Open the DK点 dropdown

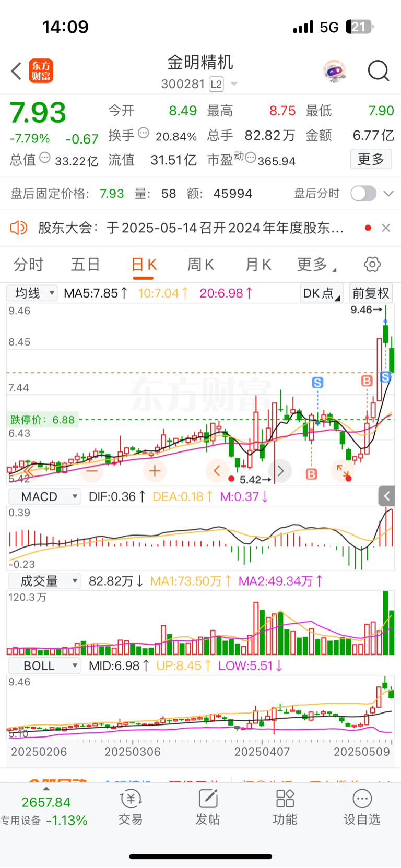(322, 293)
